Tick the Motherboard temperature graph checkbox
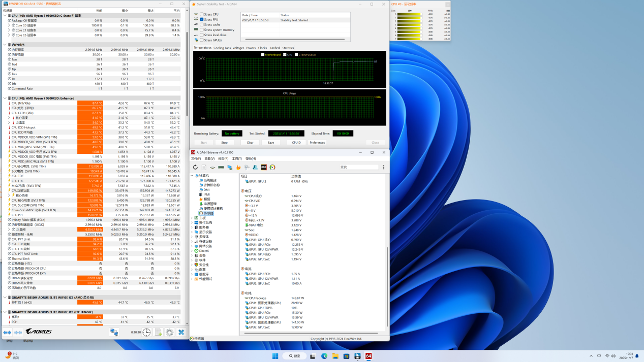This screenshot has width=644, height=362. click(x=263, y=54)
